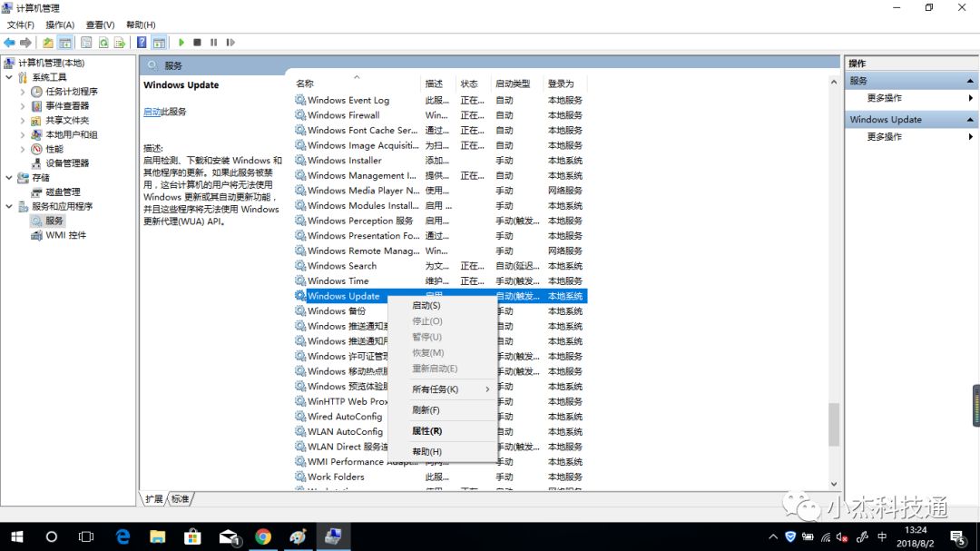980x551 pixels.
Task: Open 所有任务(K) submenu
Action: pyautogui.click(x=443, y=389)
